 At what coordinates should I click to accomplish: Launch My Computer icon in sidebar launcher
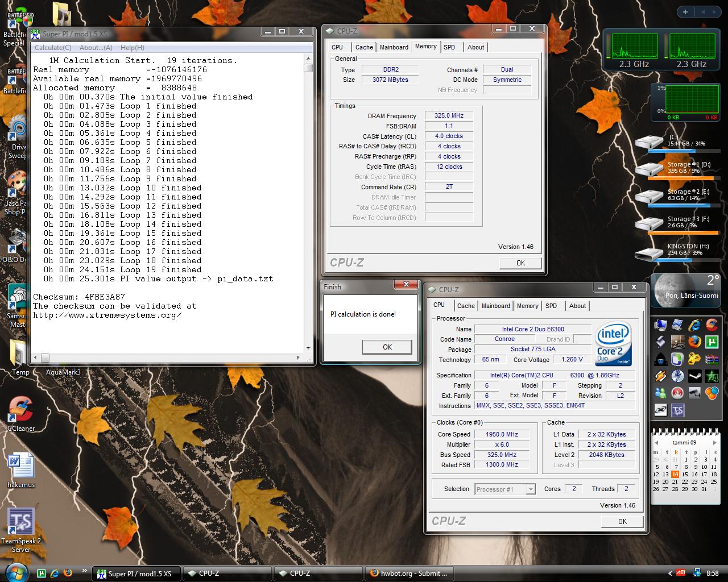(661, 325)
